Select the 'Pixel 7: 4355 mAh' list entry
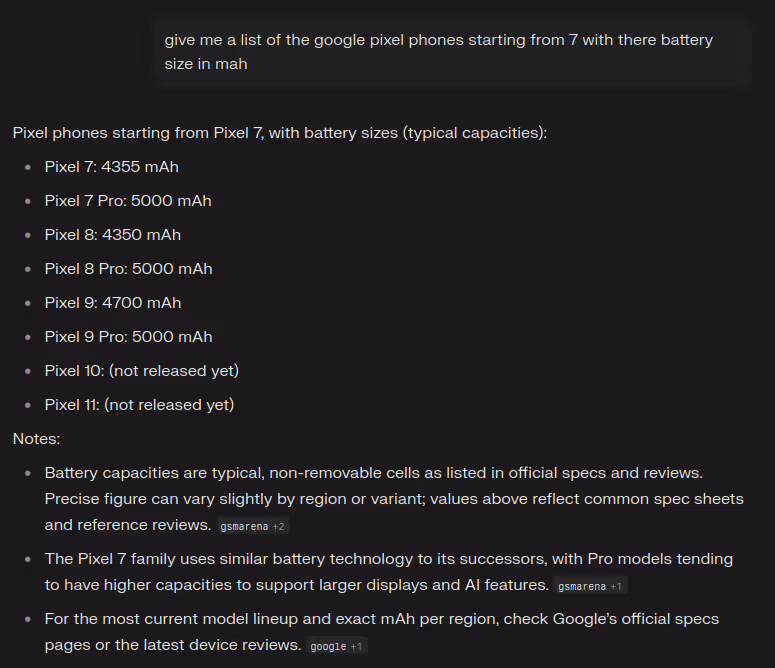 coord(112,167)
